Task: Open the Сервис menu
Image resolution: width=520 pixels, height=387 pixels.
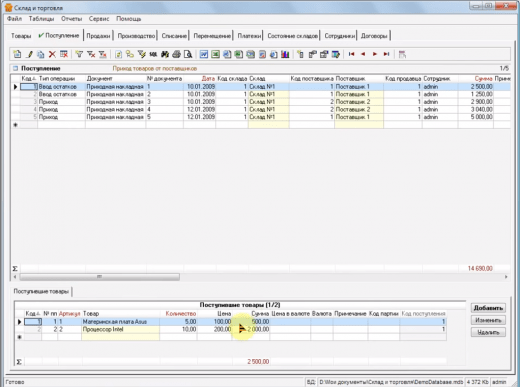Action: (x=99, y=19)
